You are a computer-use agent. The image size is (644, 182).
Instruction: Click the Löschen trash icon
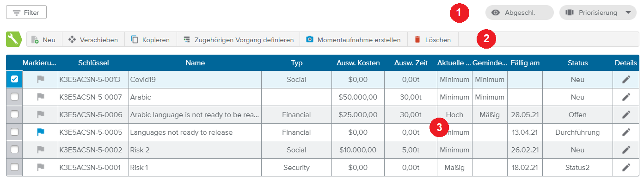pos(417,40)
